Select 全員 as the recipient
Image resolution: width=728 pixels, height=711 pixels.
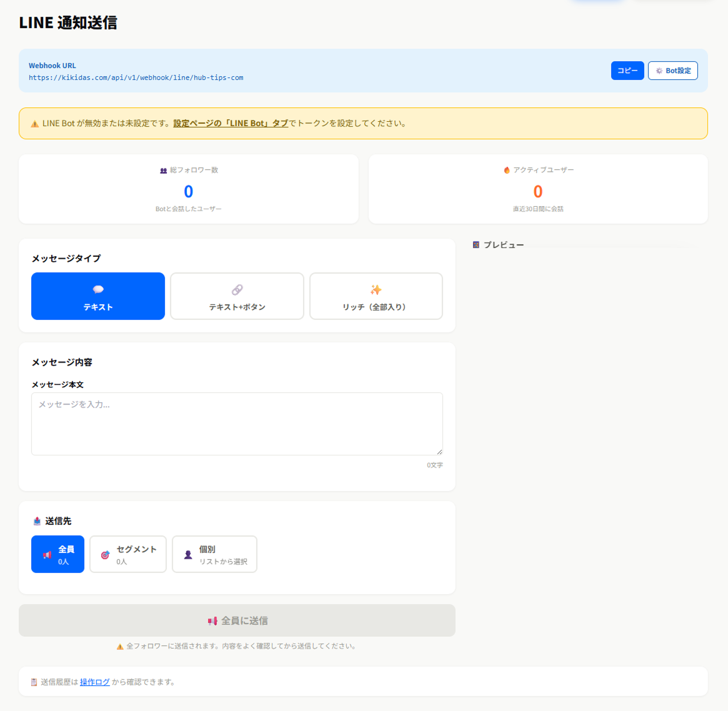point(57,554)
